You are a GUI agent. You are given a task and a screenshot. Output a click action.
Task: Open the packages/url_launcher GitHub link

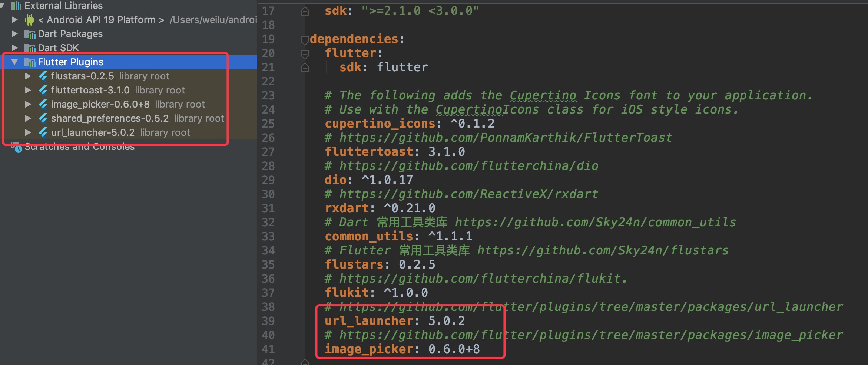[591, 307]
